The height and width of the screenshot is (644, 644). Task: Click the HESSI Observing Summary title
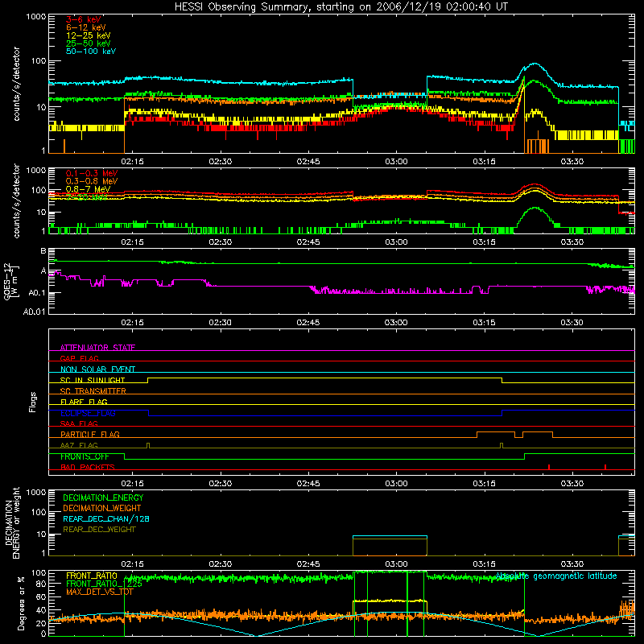(x=341, y=7)
